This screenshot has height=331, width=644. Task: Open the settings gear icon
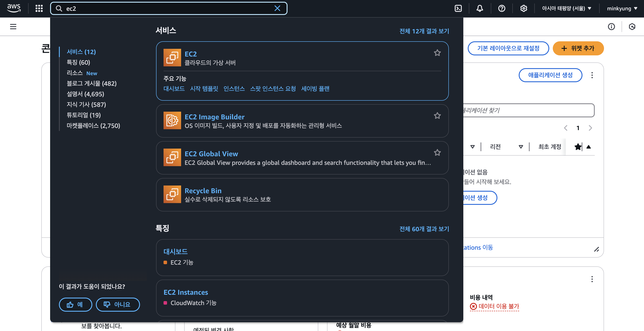524,9
